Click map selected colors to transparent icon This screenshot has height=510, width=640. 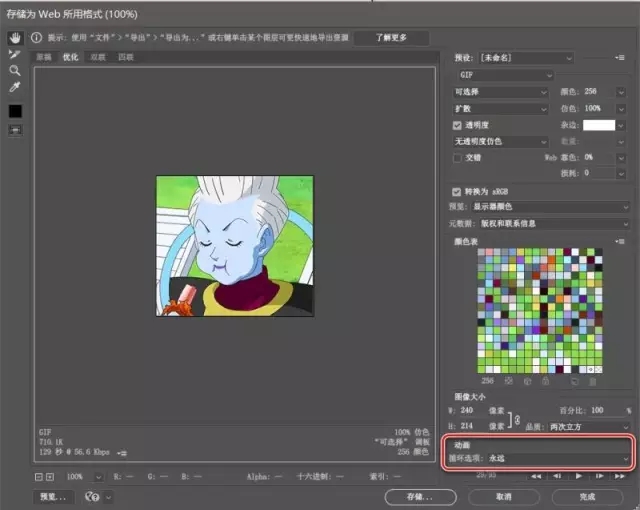click(x=509, y=381)
